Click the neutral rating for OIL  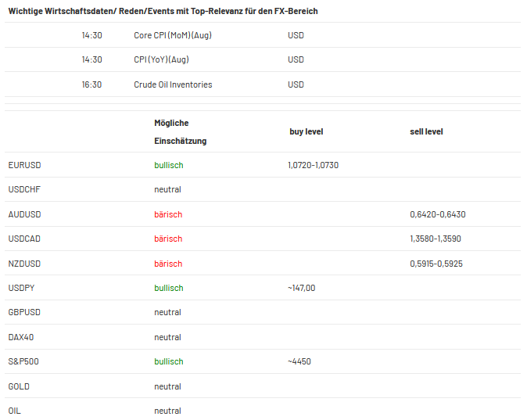click(167, 411)
